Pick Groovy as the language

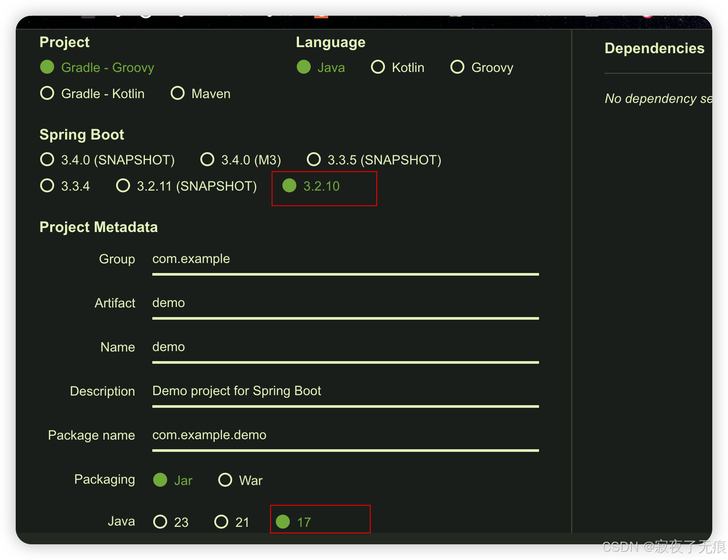click(482, 68)
